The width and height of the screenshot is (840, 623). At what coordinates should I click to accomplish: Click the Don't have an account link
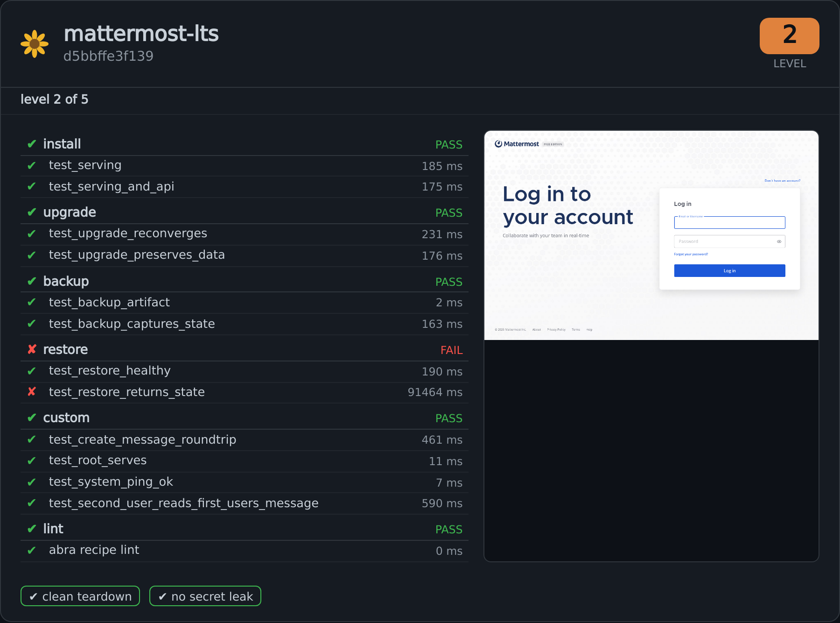pos(783,181)
